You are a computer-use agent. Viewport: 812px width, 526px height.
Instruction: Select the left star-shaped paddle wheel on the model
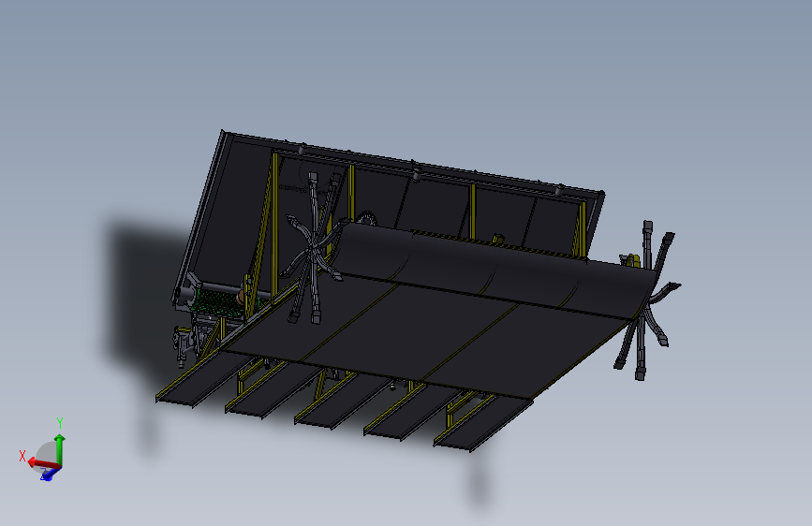coord(313,249)
